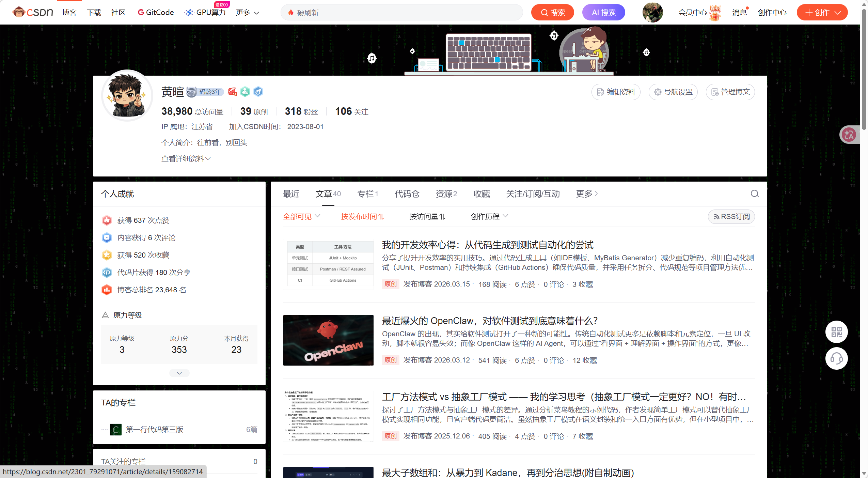Open the 收藏 tab
868x478 pixels.
coord(482,194)
